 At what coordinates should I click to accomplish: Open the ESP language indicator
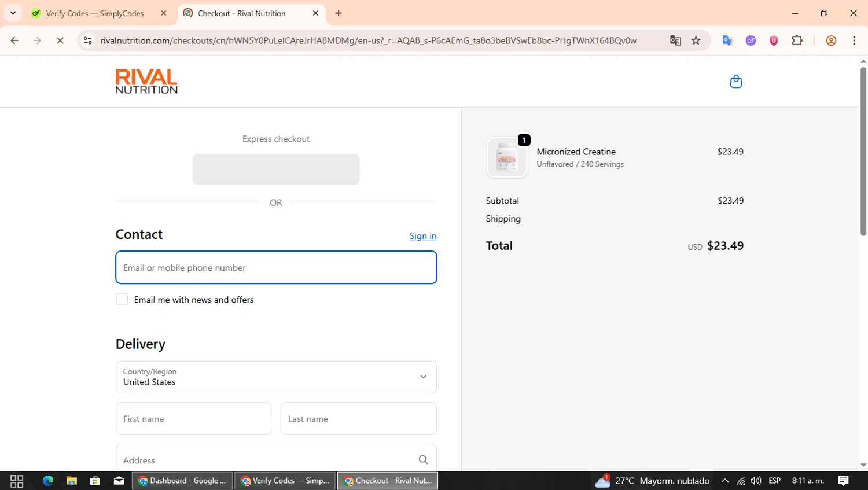774,481
